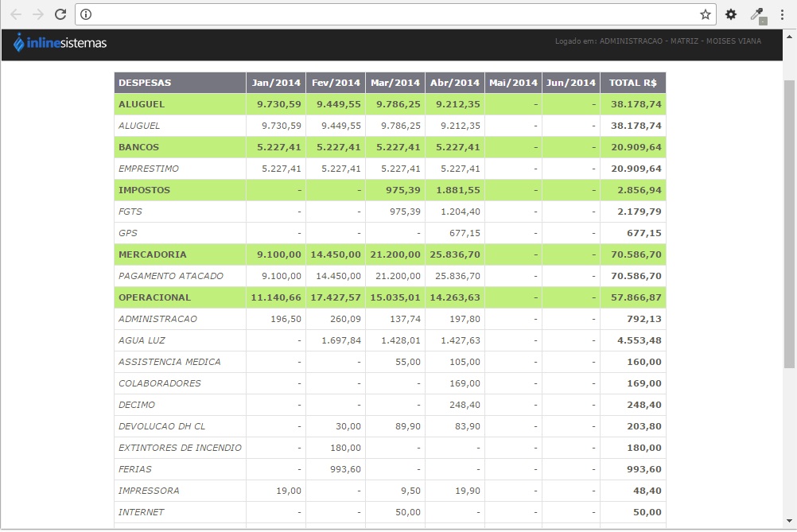Click the scrollbar down arrow
Image resolution: width=797 pixels, height=532 pixels.
pos(789,521)
